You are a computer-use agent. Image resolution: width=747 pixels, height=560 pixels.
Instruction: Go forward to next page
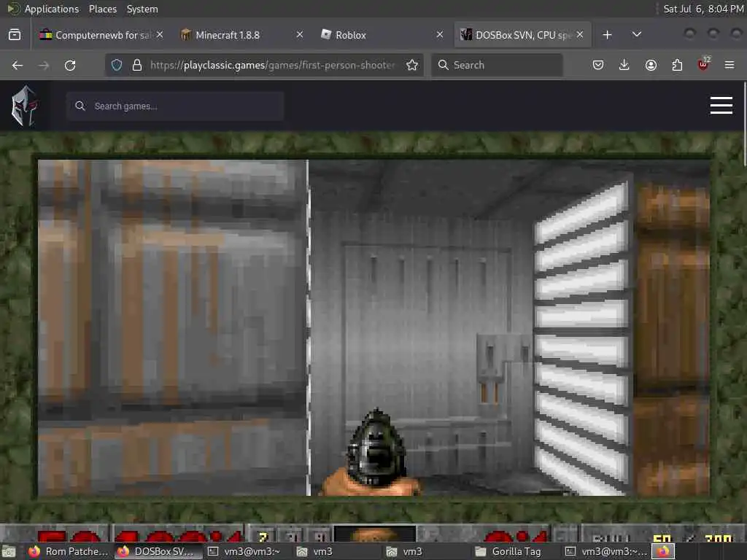tap(44, 65)
